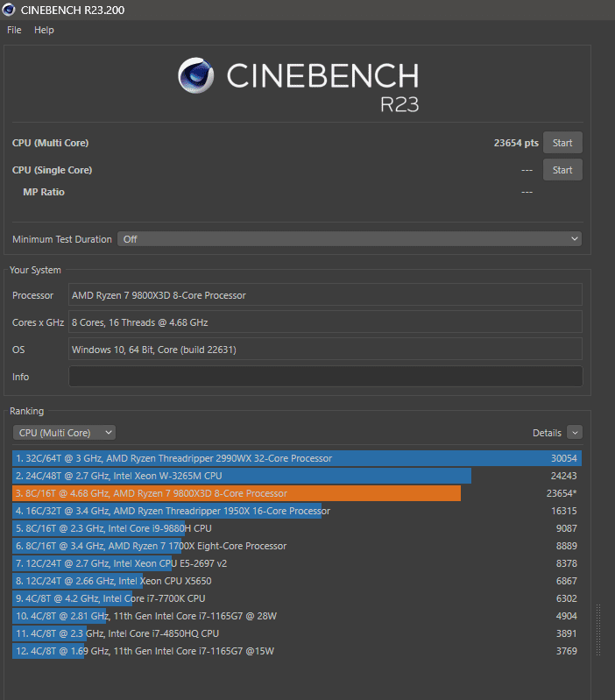Start the CPU Single Core test

coord(562,170)
